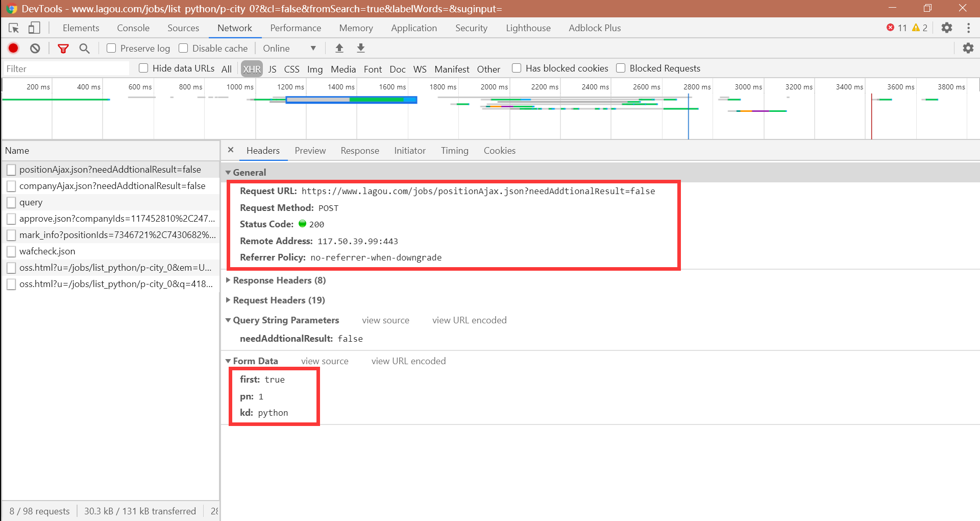Open the Adblock Plus panel tab
980x521 pixels.
[595, 28]
